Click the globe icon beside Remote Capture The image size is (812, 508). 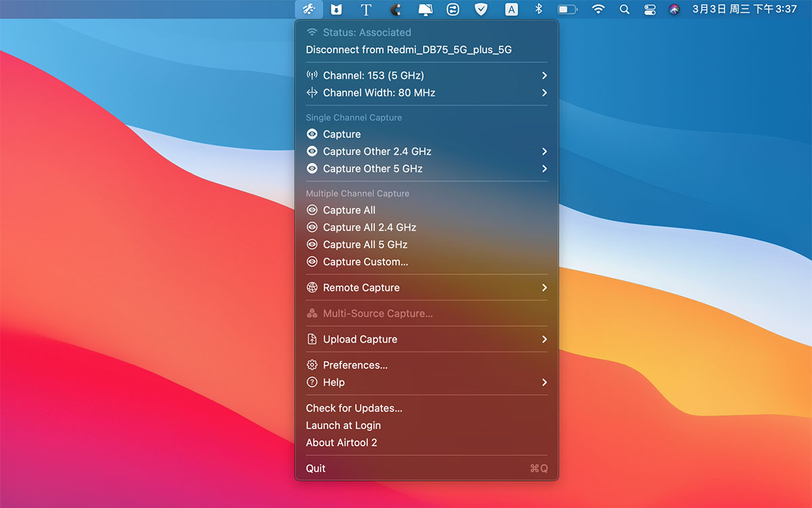[x=312, y=288]
